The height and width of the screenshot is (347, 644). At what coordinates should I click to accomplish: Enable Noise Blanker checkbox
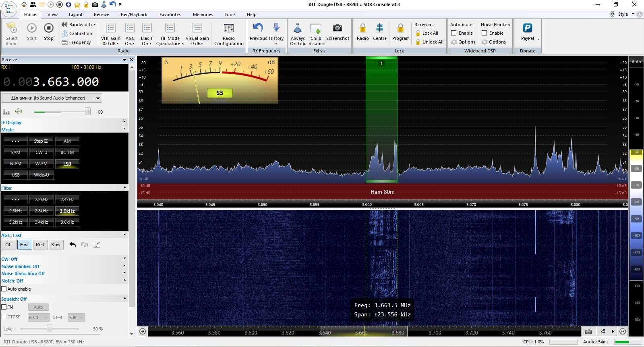click(x=485, y=33)
